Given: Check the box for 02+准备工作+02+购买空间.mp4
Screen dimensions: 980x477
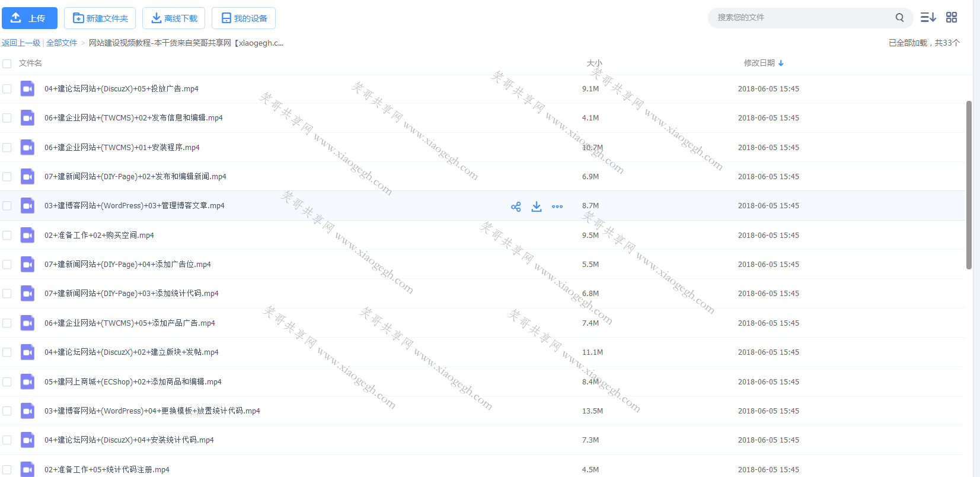Looking at the screenshot, I should click(7, 236).
